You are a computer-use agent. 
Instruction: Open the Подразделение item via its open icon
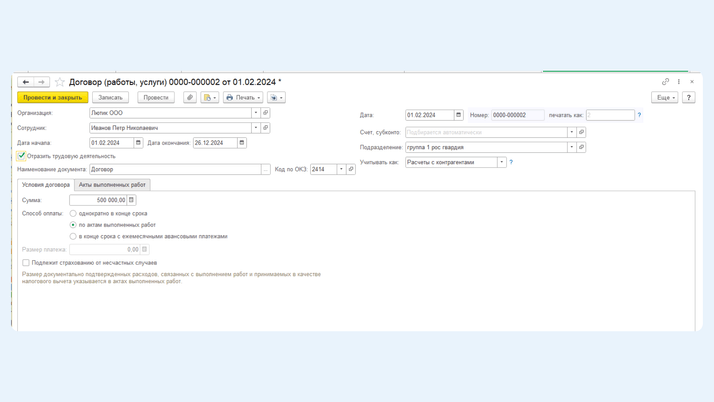tap(581, 147)
